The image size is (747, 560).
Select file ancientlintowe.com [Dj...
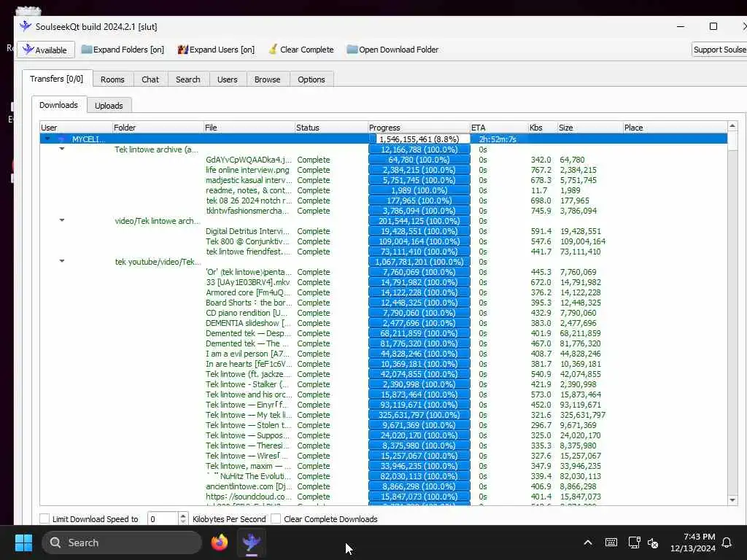[x=248, y=486]
